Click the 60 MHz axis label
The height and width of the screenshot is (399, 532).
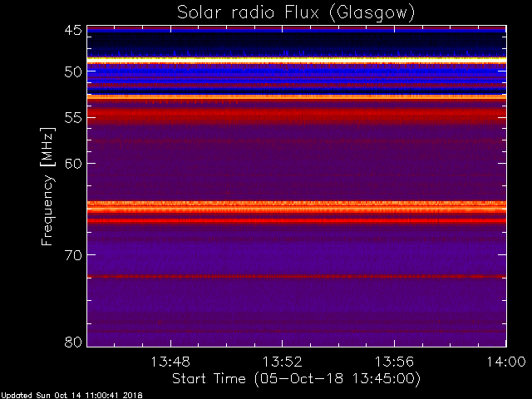point(73,164)
